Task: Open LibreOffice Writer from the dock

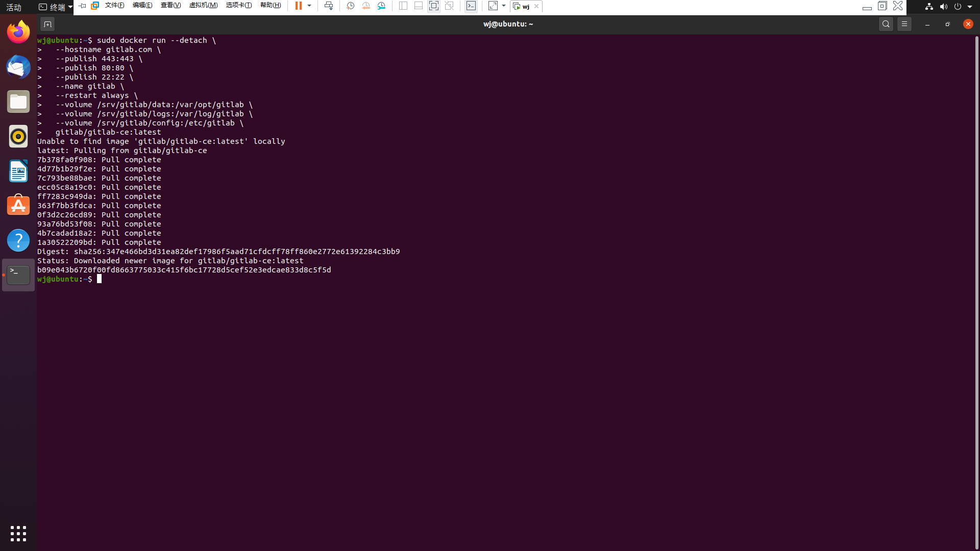Action: click(18, 171)
